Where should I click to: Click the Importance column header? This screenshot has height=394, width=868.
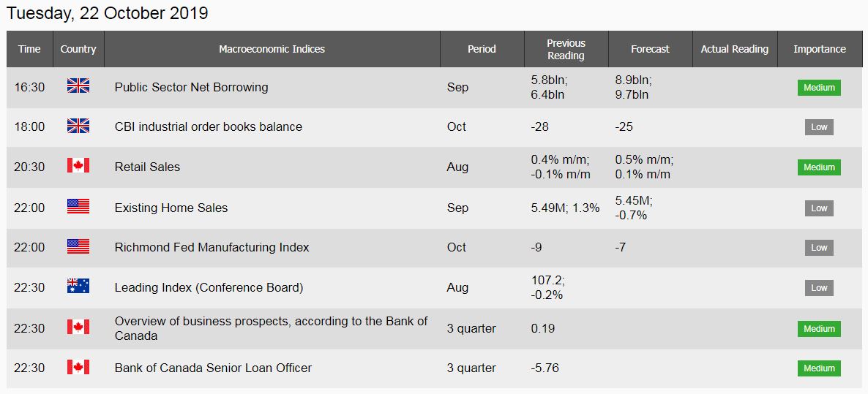click(x=819, y=49)
